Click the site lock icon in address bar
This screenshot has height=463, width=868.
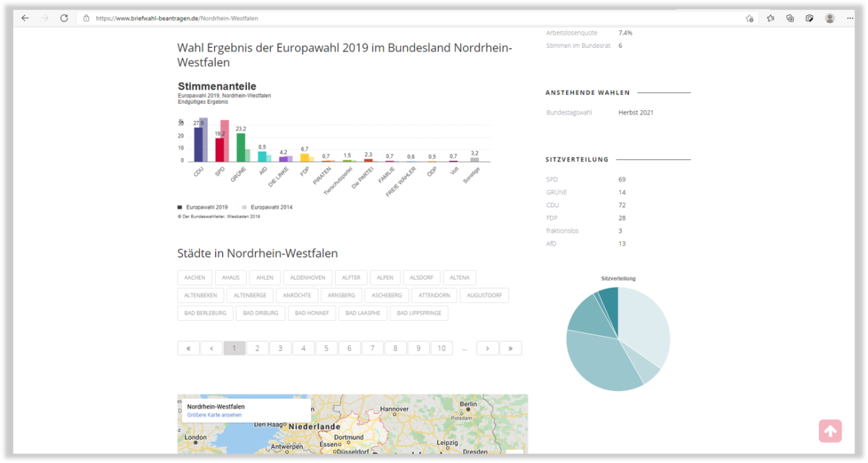[x=86, y=18]
